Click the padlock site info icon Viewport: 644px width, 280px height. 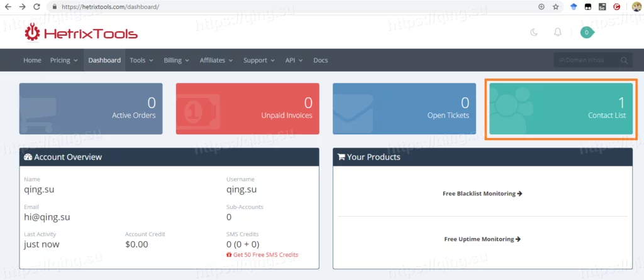coord(54,7)
